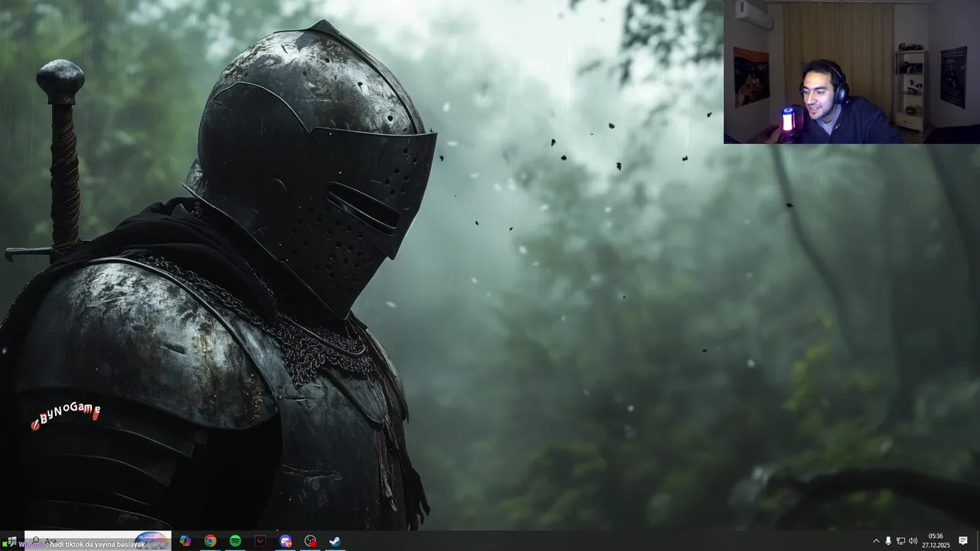The image size is (980, 551).
Task: Click the taskbar search box
Action: [97, 541]
